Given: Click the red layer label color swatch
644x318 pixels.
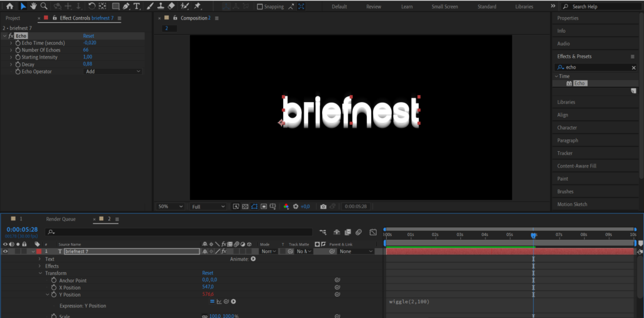Looking at the screenshot, I should point(39,251).
